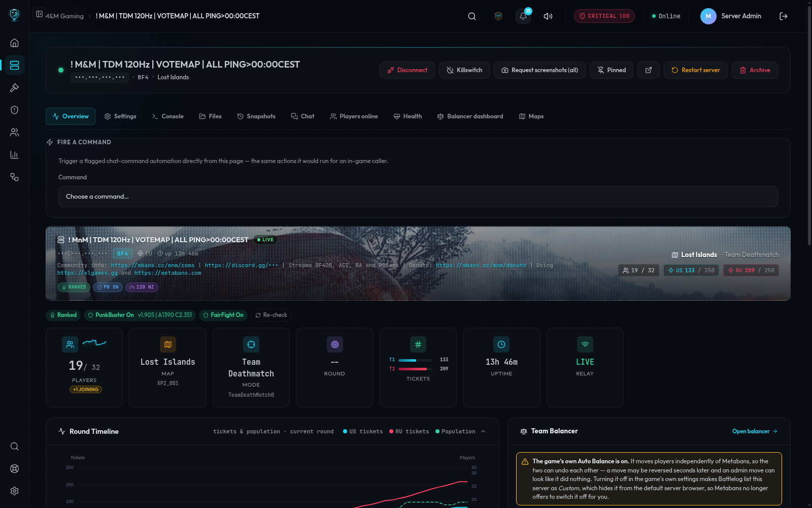Click the Restart server button
This screenshot has width=812, height=508.
pos(696,70)
